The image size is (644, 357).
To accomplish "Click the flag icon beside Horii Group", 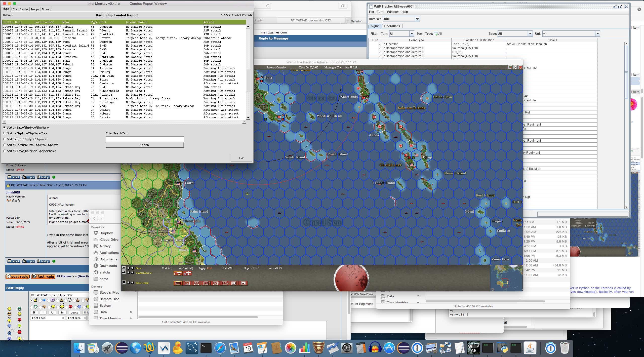I will [x=124, y=283].
